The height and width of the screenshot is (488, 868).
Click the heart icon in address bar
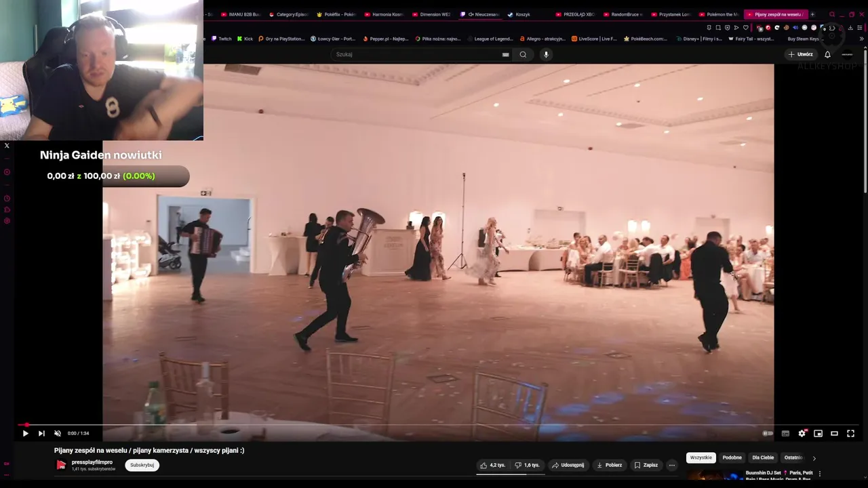pyautogui.click(x=746, y=28)
